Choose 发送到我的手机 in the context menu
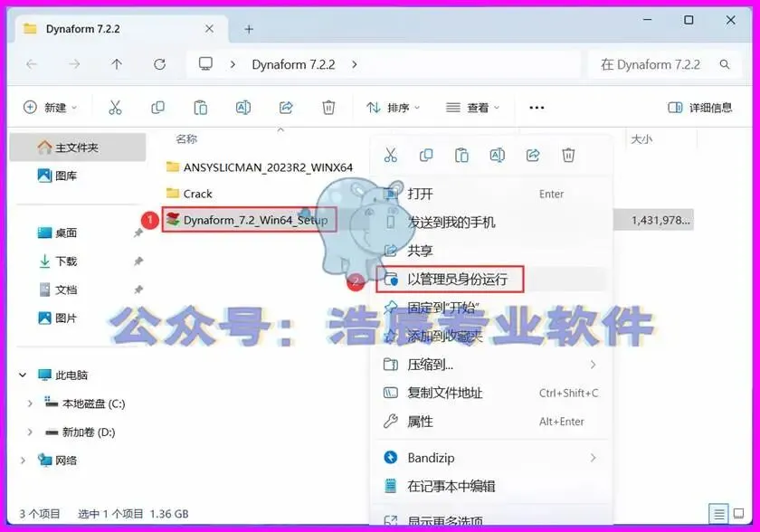 click(491, 223)
